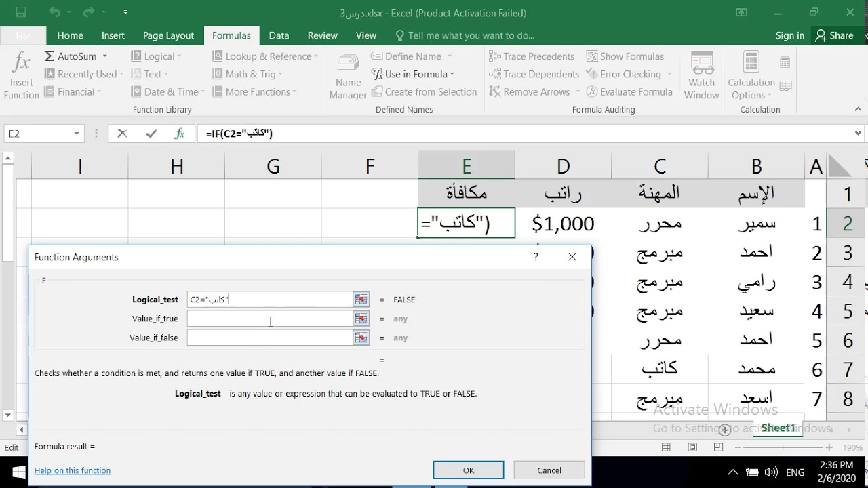This screenshot has width=868, height=488.
Task: Open Calculation Options menu
Action: coord(751,76)
